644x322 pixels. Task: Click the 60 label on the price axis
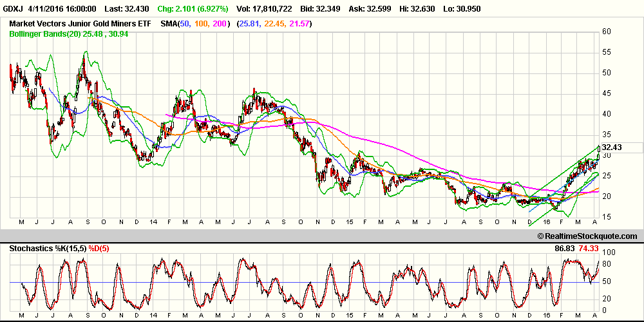click(x=606, y=31)
